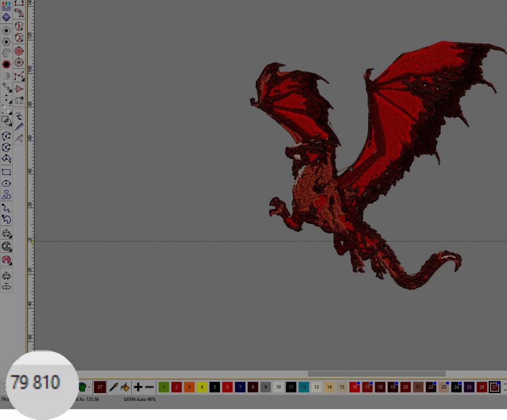Select the ellipse shape tool
Image resolution: width=507 pixels, height=420 pixels.
click(x=6, y=184)
